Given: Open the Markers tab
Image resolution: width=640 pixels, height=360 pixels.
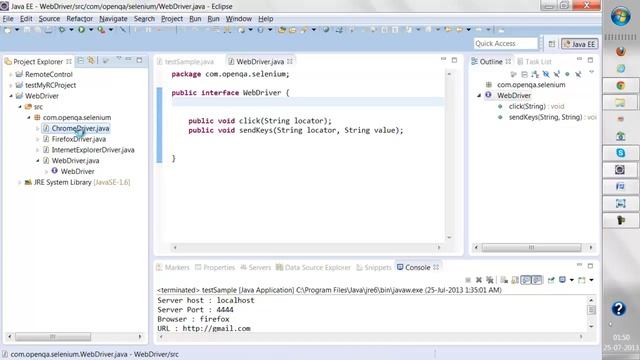Looking at the screenshot, I should [173, 268].
